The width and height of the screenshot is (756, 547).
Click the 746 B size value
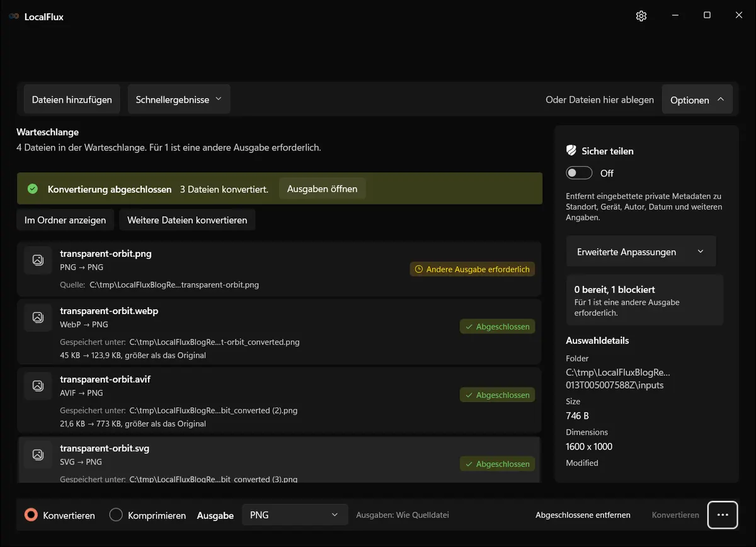(578, 415)
